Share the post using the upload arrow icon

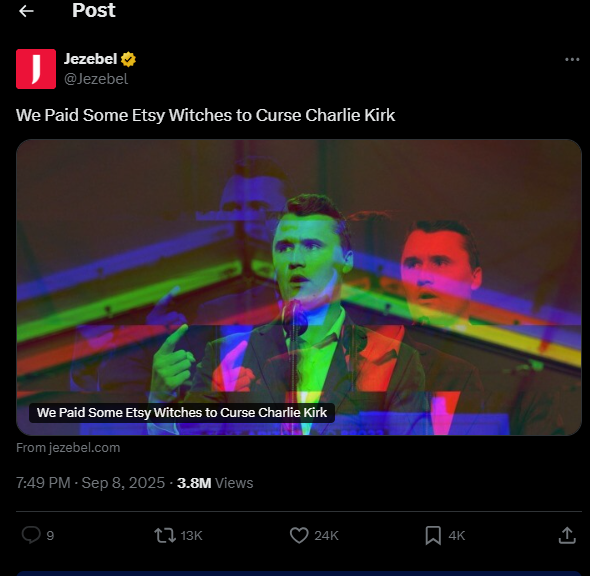tap(567, 535)
